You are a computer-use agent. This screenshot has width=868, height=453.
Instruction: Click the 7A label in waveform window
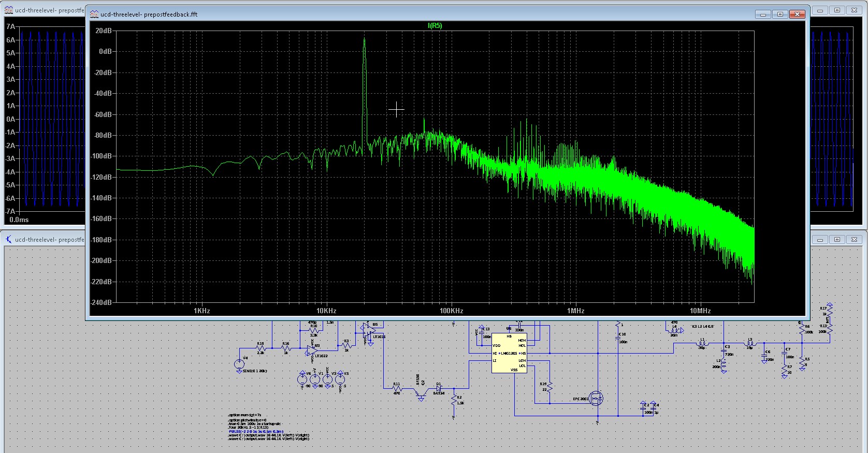point(10,26)
